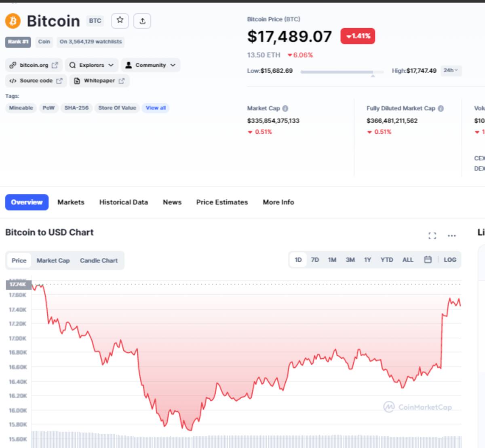Image resolution: width=485 pixels, height=448 pixels.
Task: Switch to the Historical Data tab
Action: tap(124, 202)
